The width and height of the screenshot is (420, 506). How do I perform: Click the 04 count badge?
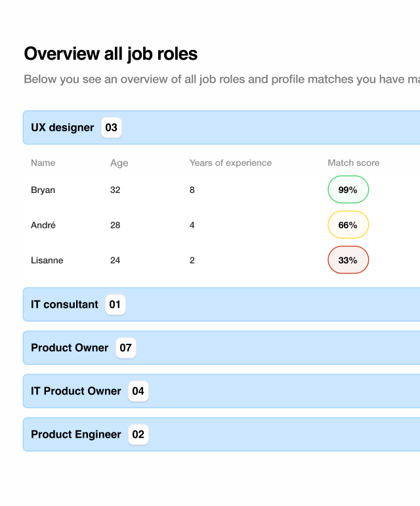138,391
